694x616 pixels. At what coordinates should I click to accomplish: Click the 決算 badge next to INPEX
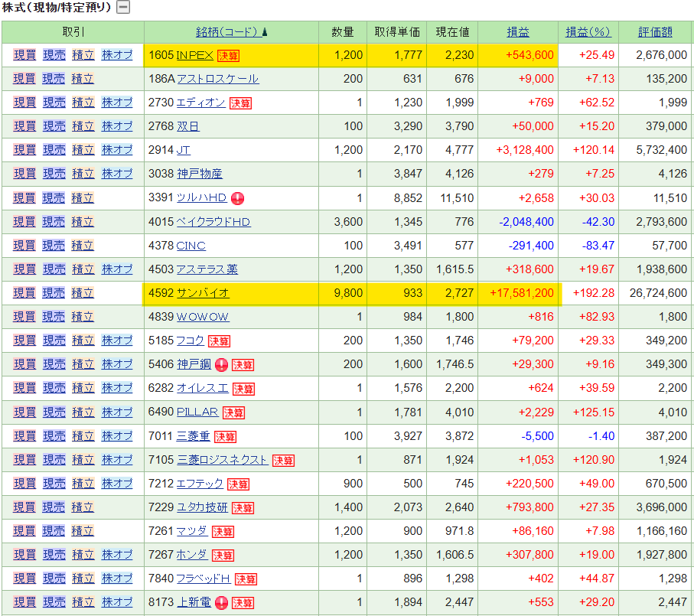[228, 56]
